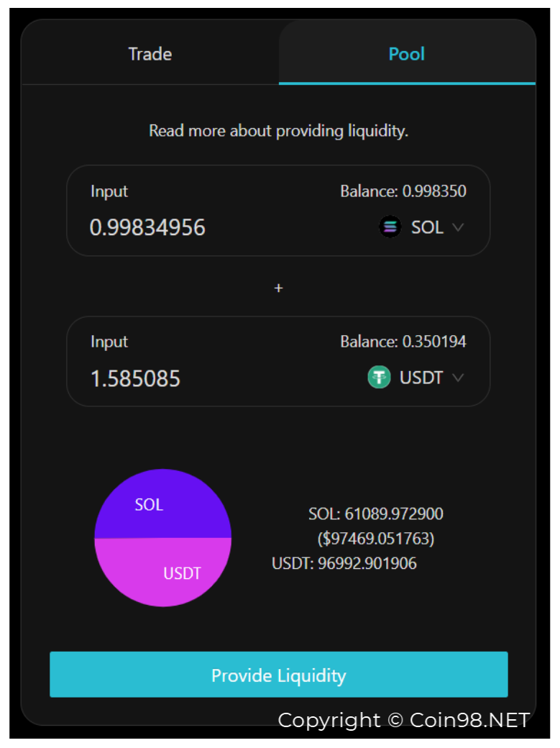Click the purple SOL pie chart slice
Viewport: 560px width, 748px height.
pyautogui.click(x=162, y=503)
